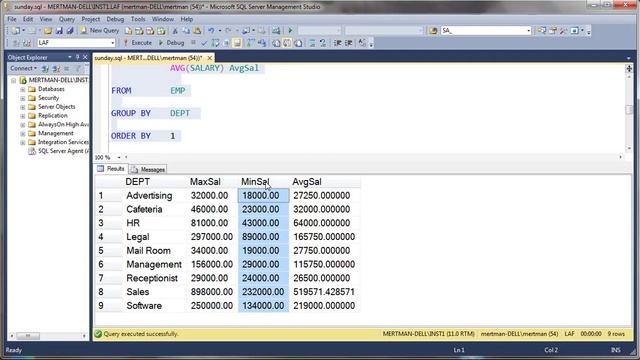Pin the Object Explorer panel
This screenshot has height=360, width=640.
77,57
